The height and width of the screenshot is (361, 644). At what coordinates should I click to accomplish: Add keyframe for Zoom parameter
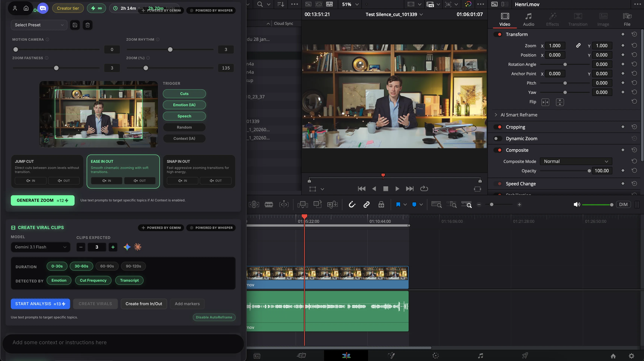[x=623, y=46]
